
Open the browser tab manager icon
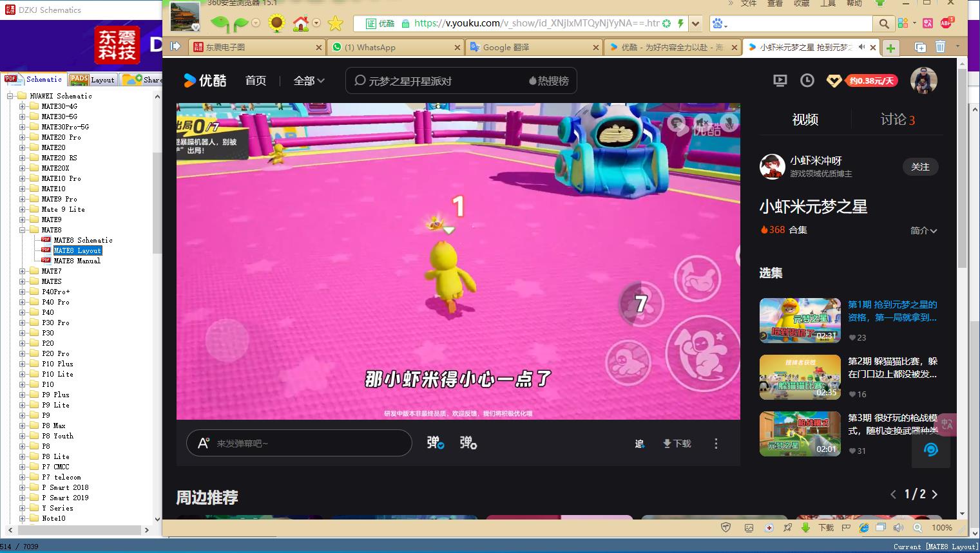pyautogui.click(x=920, y=47)
